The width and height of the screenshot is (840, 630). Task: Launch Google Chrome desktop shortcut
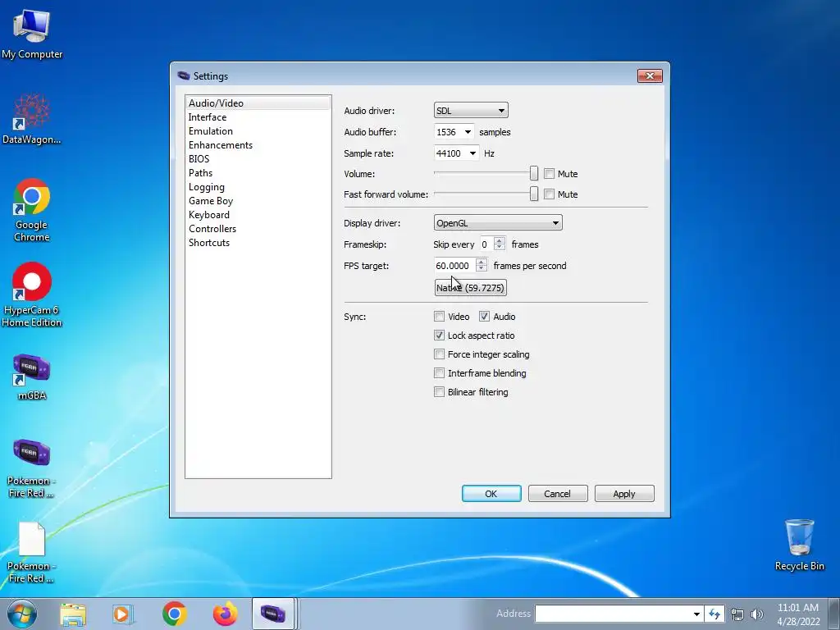(32, 209)
